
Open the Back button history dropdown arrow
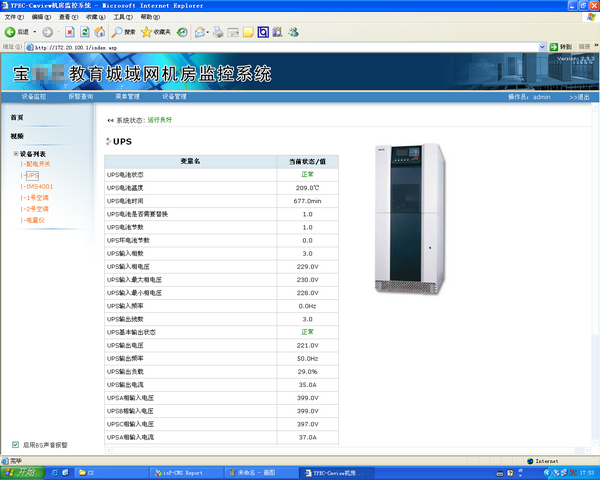(x=34, y=32)
